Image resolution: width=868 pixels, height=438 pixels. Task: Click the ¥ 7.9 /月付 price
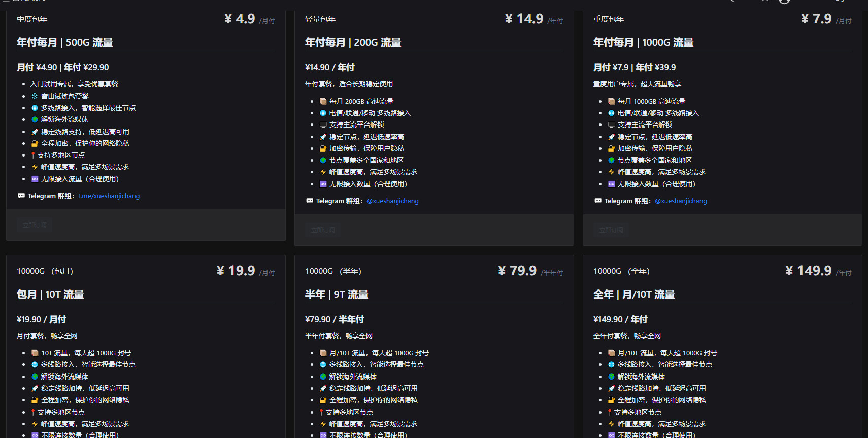[x=826, y=19]
